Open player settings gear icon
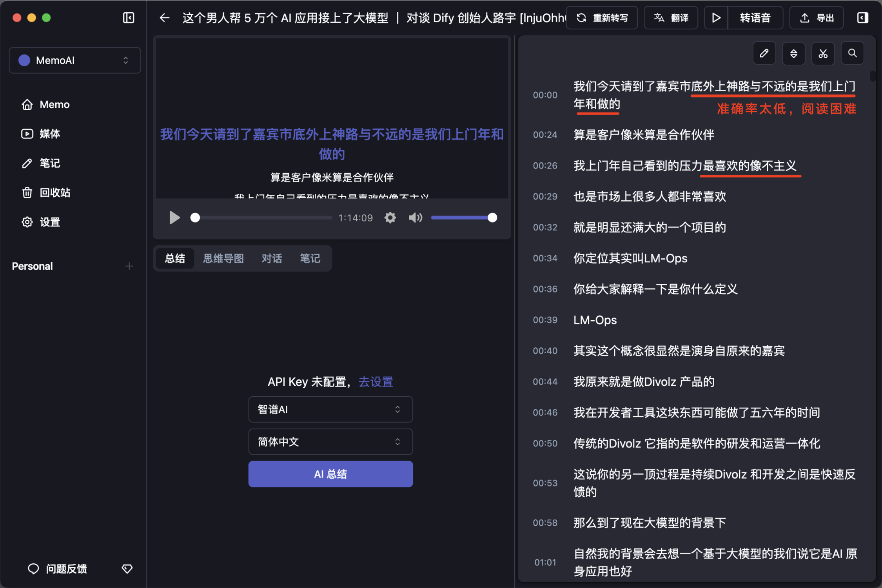The image size is (882, 588). tap(390, 218)
